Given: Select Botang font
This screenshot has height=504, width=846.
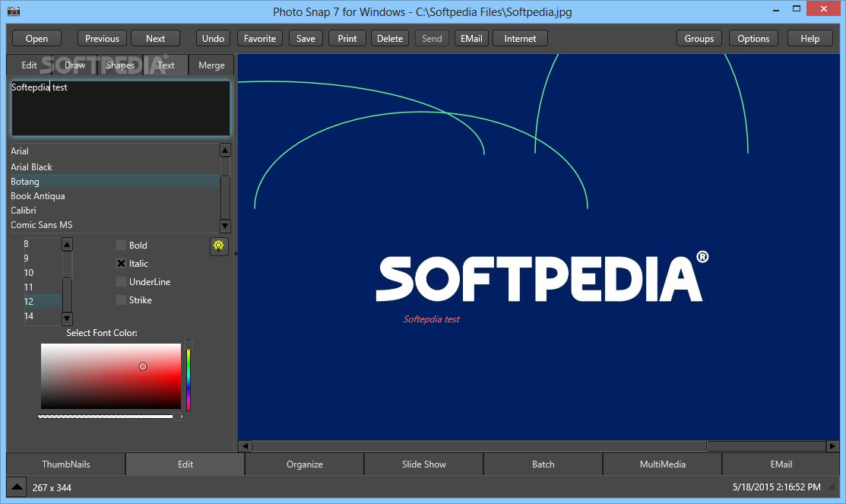Looking at the screenshot, I should coord(115,182).
